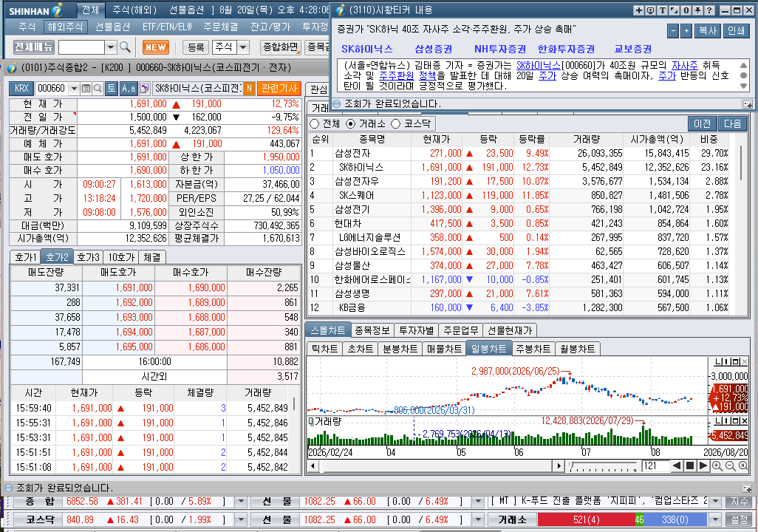Image resolution: width=758 pixels, height=532 pixels.
Task: Click the 삼성증권 link in news header
Action: point(433,49)
